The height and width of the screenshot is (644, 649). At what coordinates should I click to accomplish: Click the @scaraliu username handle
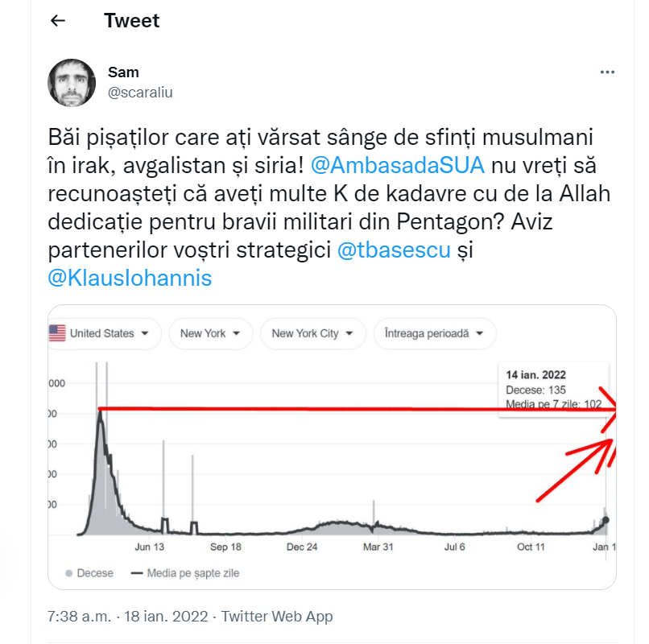pyautogui.click(x=140, y=93)
